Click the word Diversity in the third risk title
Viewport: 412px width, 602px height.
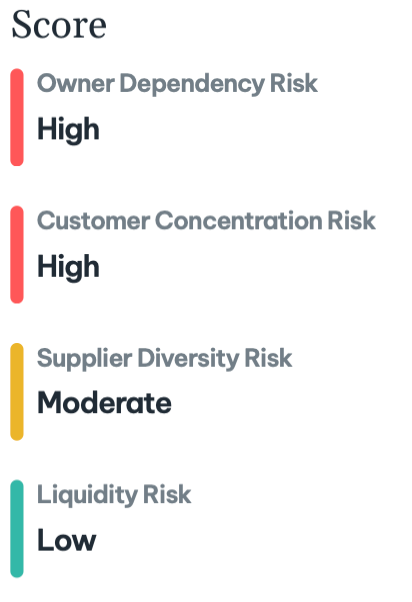[188, 359]
